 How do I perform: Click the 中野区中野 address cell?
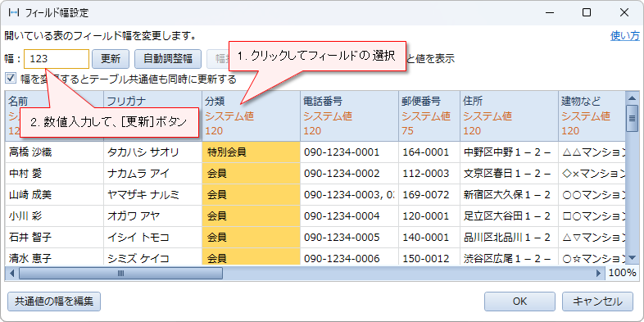[x=509, y=152]
